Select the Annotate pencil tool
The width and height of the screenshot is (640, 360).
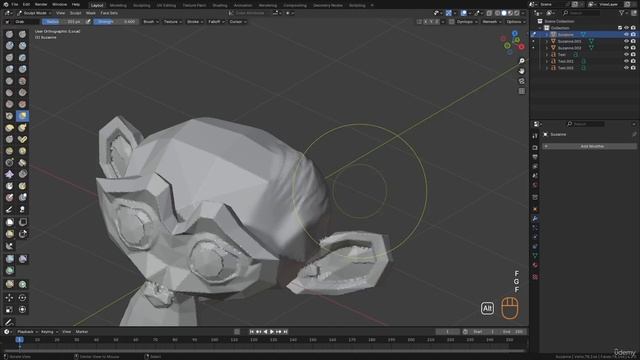tap(9, 322)
